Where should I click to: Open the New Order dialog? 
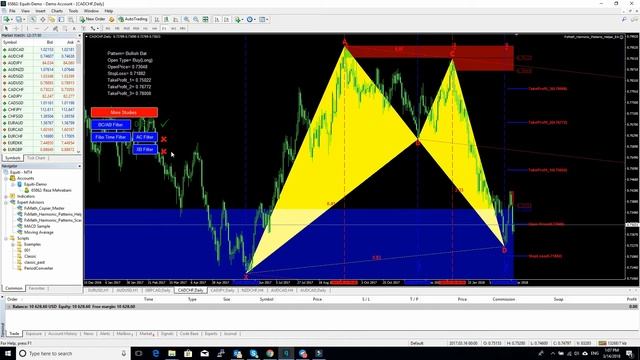coord(92,19)
